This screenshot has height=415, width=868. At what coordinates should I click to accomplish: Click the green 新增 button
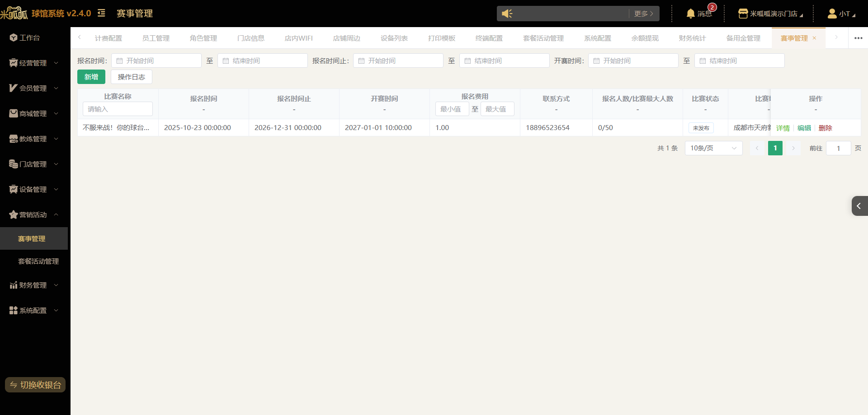click(x=91, y=77)
